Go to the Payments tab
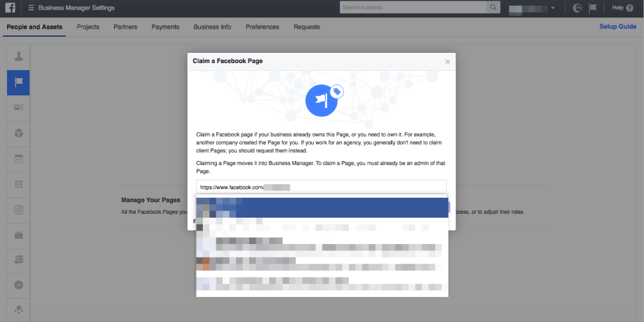 tap(166, 27)
